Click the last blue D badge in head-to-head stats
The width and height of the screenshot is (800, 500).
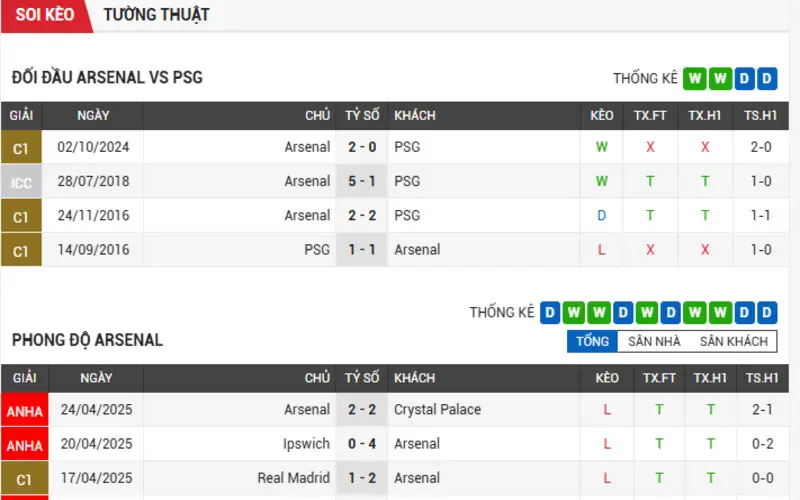click(x=767, y=79)
